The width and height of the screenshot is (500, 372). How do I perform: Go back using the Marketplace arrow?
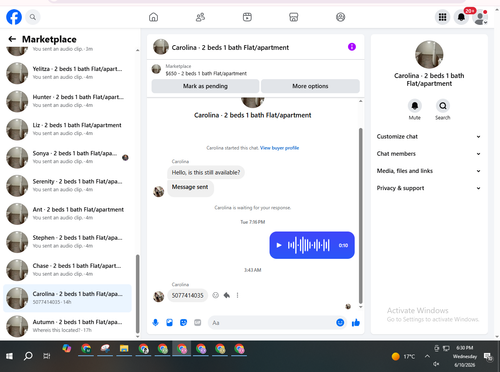[12, 39]
